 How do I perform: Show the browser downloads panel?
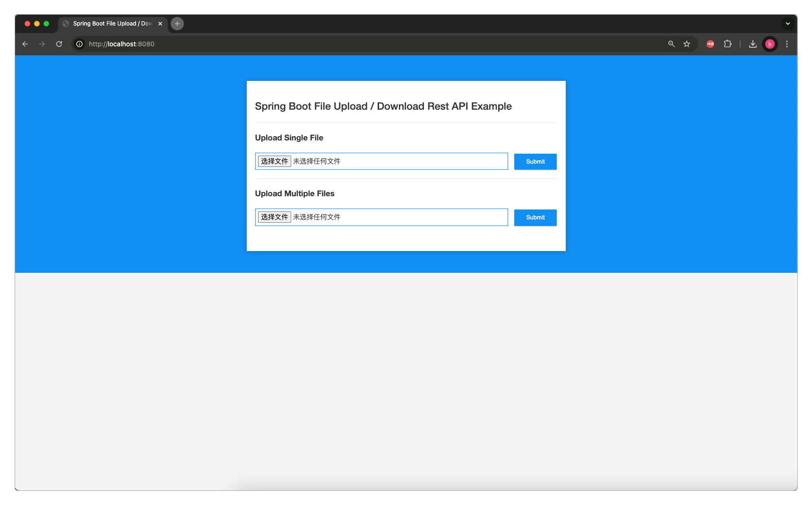753,44
